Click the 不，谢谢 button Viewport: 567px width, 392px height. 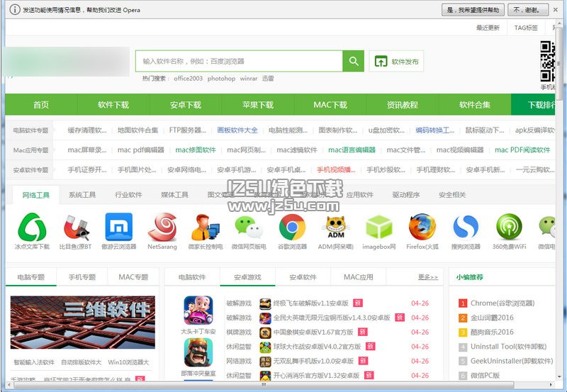click(528, 10)
